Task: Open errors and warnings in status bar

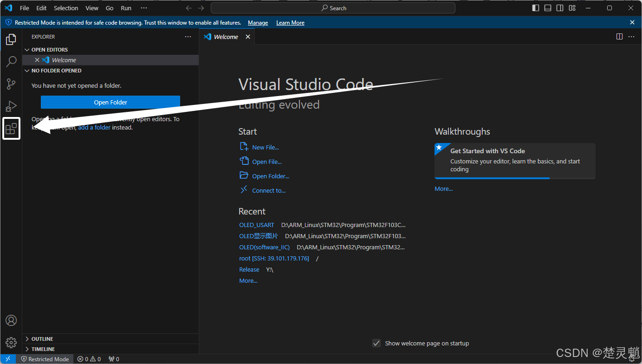Action: (89, 359)
